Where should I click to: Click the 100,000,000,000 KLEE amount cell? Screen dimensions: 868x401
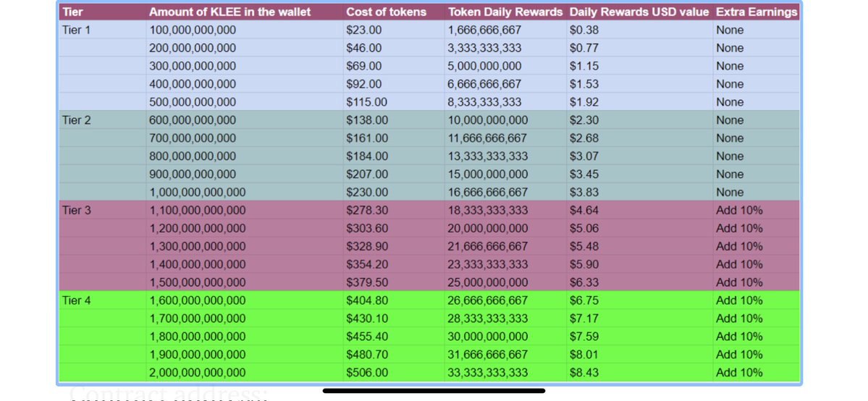(193, 30)
